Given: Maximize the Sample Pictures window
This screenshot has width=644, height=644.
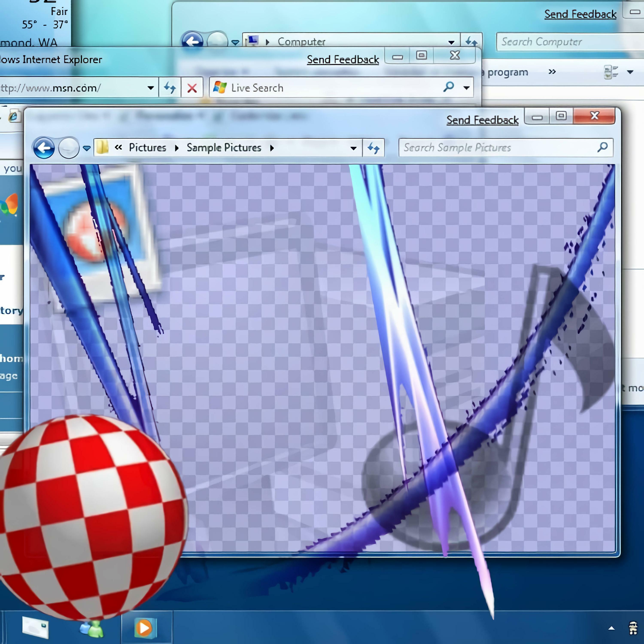Looking at the screenshot, I should click(561, 116).
